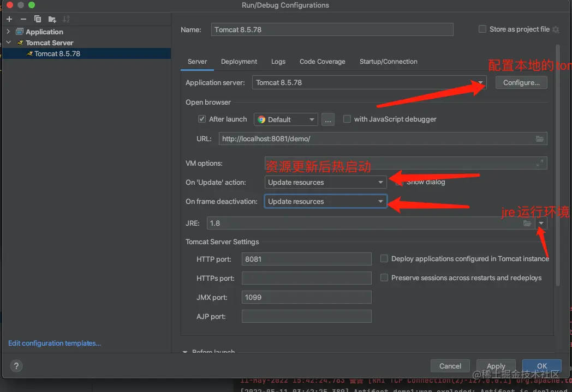Click the Apply button
Viewport: 572px width, 392px height.
click(x=496, y=366)
